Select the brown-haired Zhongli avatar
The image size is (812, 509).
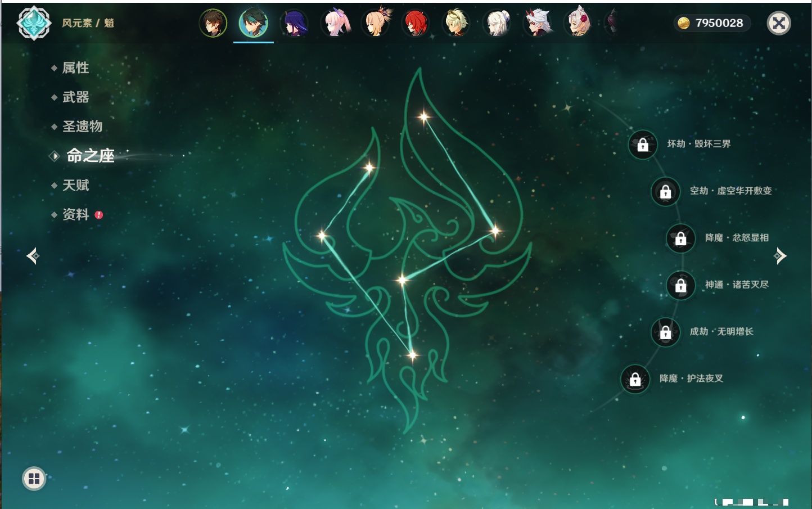(213, 23)
